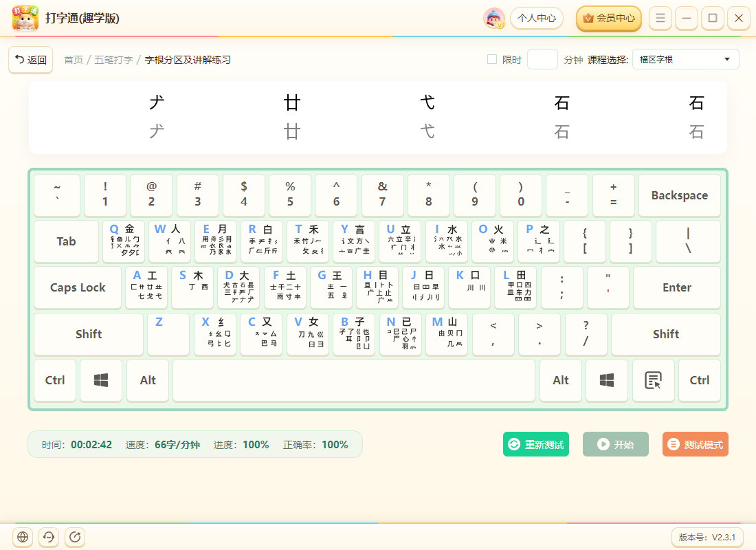Screen dimensions: 756x550
Task: Click the D 大 radical key
Action: point(238,287)
